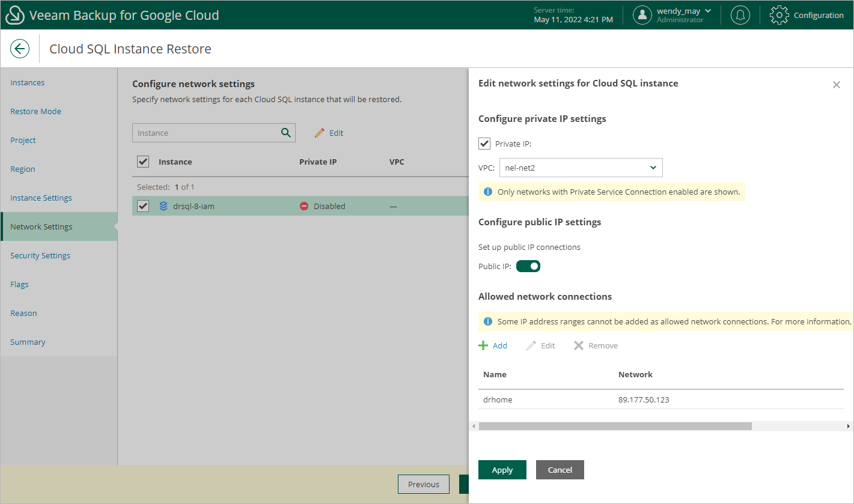The height and width of the screenshot is (504, 854).
Task: Uncheck the drsql-8-iam row checkbox
Action: click(143, 206)
